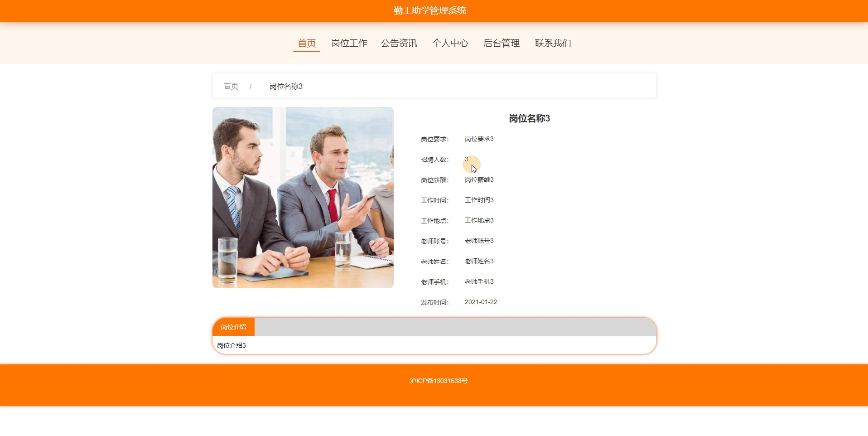The image size is (868, 436).
Task: Select the 岗位介绍 tab
Action: coord(233,327)
